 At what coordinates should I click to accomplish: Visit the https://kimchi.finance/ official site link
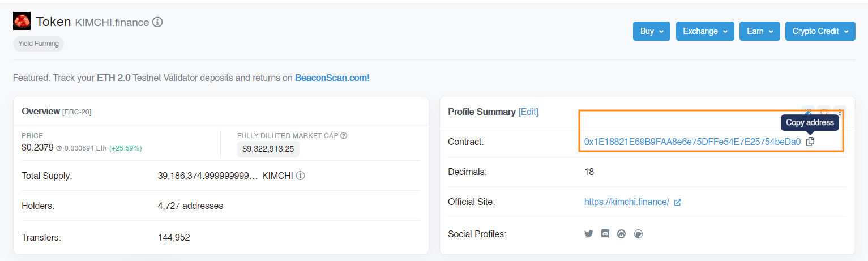627,202
